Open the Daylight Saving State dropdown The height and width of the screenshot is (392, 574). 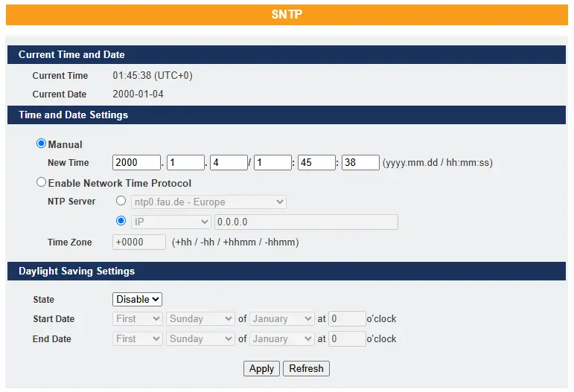137,299
